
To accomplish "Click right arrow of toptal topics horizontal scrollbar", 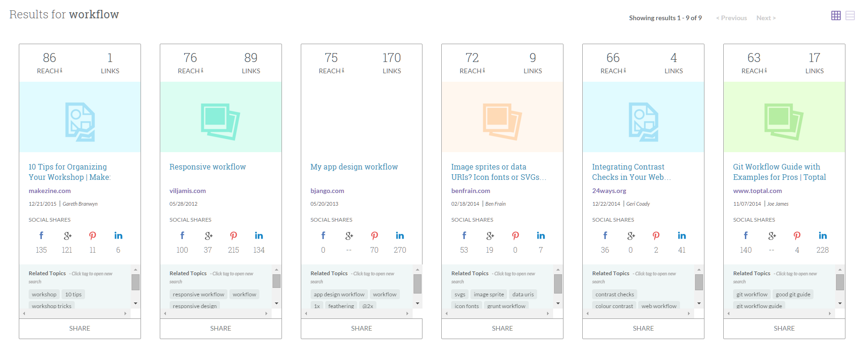I will (x=829, y=313).
